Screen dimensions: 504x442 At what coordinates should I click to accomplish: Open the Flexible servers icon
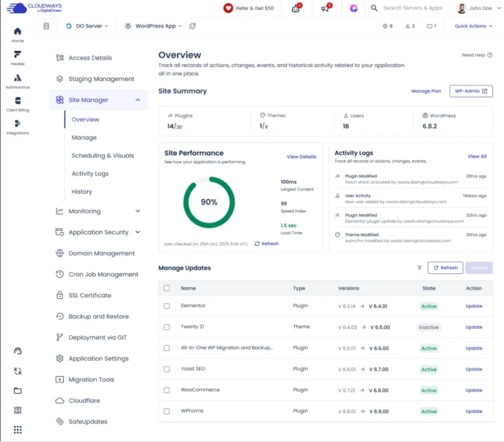(18, 54)
